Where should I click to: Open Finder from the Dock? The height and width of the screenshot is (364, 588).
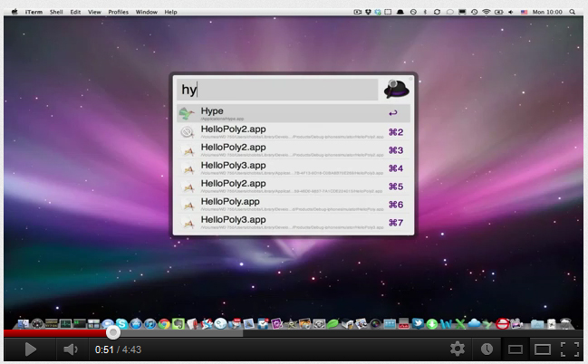[x=24, y=323]
